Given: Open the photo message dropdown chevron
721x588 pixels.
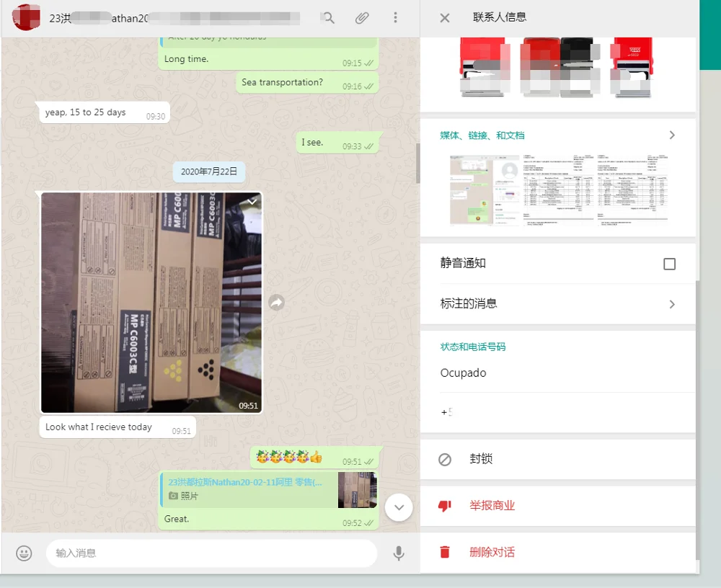Looking at the screenshot, I should 252,202.
